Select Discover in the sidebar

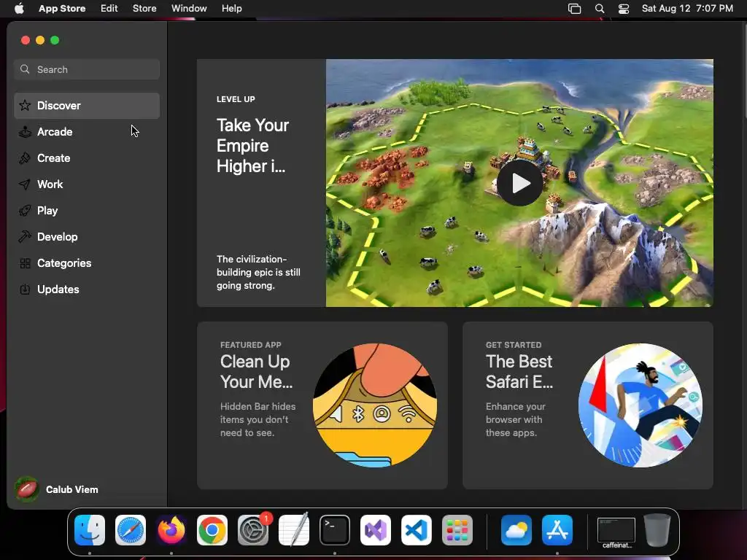(87, 106)
